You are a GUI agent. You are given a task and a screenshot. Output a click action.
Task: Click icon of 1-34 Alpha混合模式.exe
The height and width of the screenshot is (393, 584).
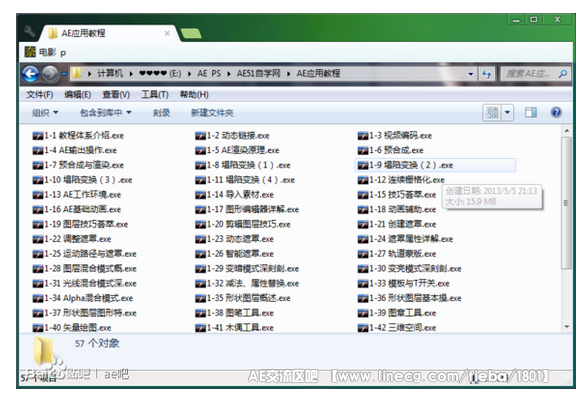click(x=38, y=298)
